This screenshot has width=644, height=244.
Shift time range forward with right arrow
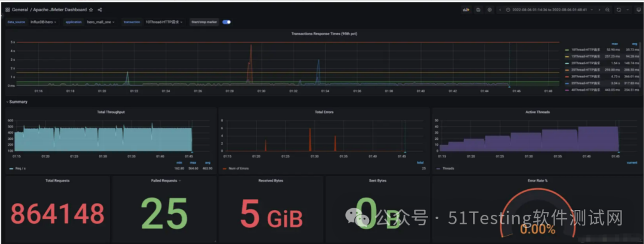pyautogui.click(x=599, y=10)
